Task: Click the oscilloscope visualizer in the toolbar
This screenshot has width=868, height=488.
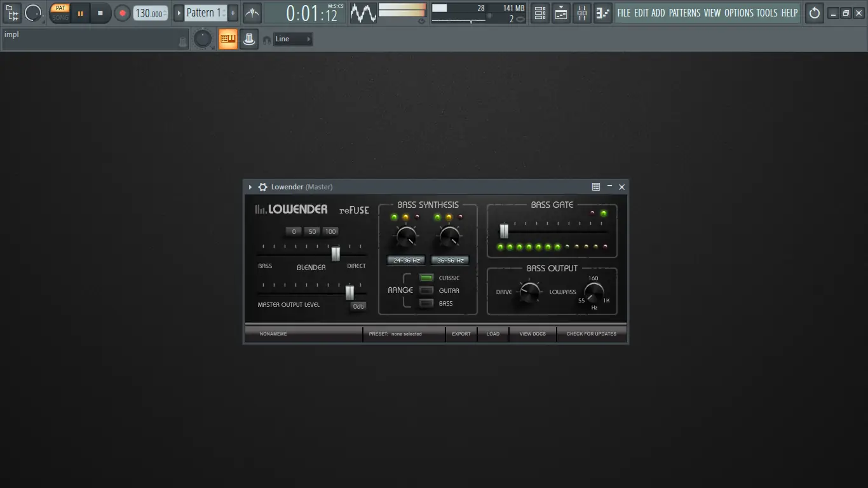Action: click(362, 12)
